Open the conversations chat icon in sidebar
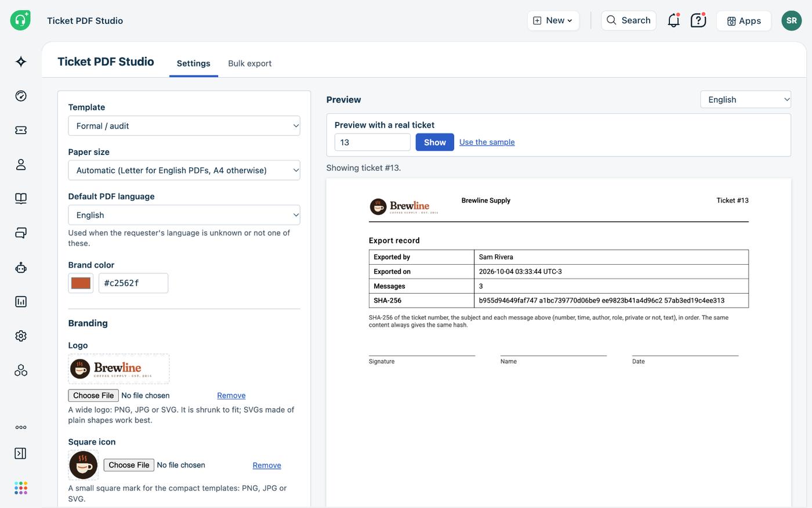 coord(21,233)
